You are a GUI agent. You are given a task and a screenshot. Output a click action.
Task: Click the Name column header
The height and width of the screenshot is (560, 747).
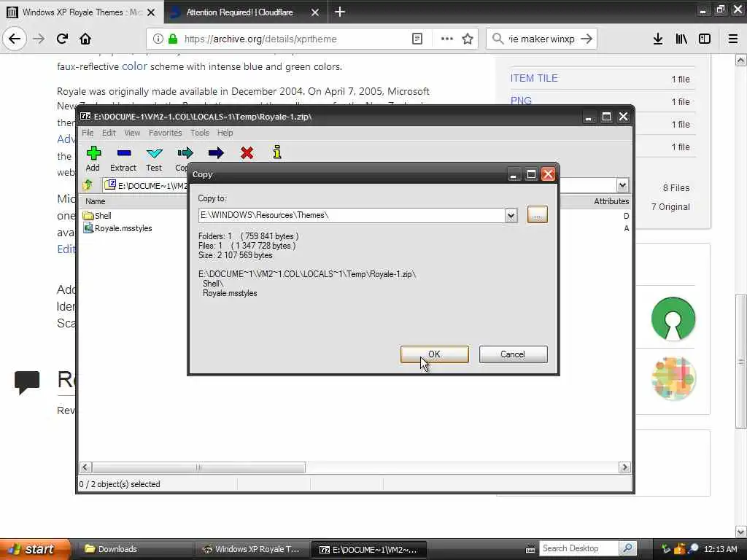pyautogui.click(x=96, y=201)
